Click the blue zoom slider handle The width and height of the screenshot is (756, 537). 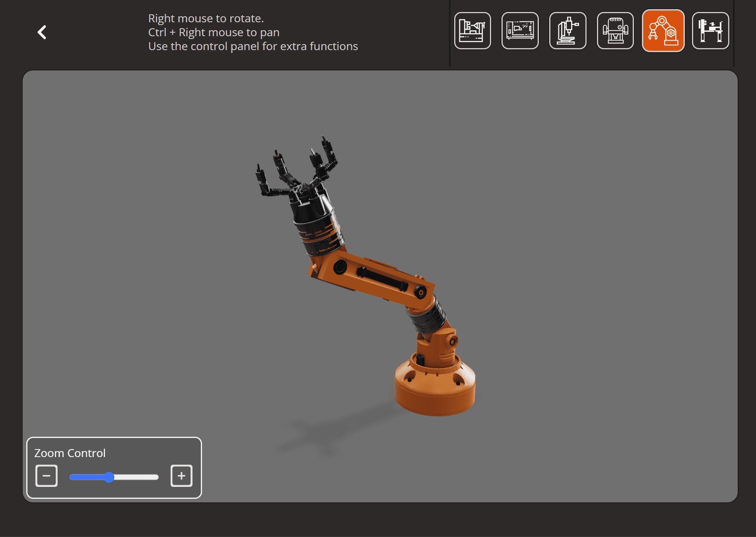(x=110, y=478)
